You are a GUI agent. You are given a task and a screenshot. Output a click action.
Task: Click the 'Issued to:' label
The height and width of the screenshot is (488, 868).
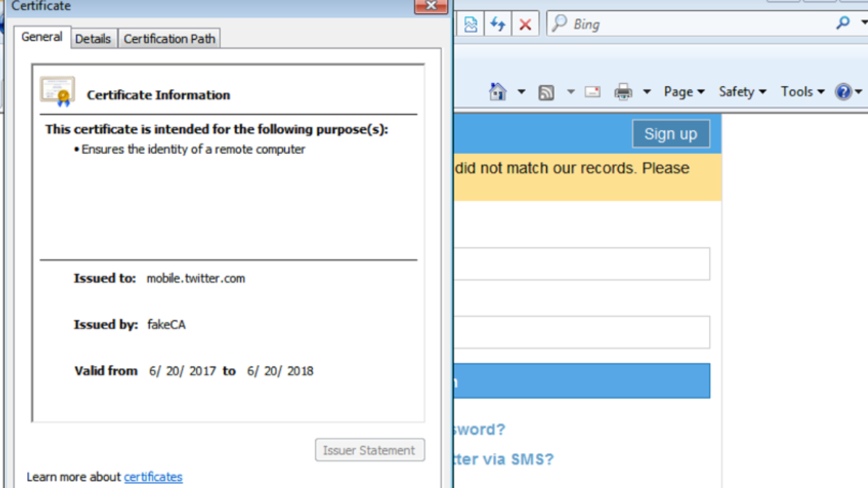105,278
